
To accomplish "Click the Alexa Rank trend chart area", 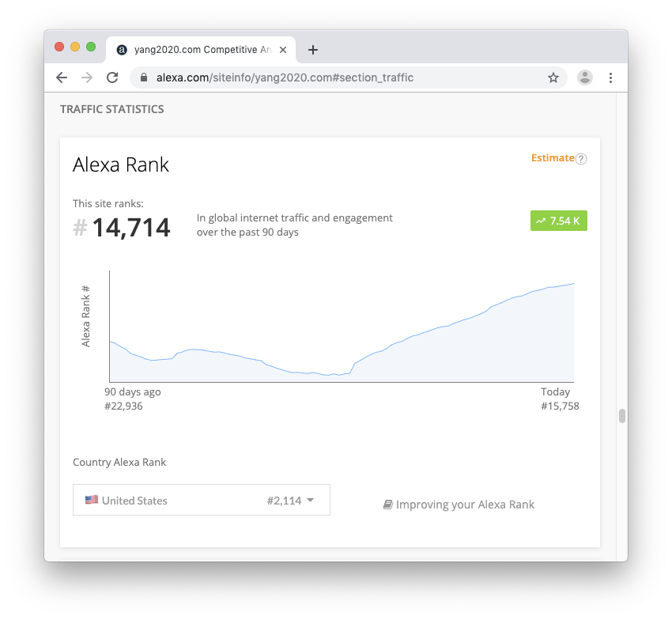I will (342, 327).
